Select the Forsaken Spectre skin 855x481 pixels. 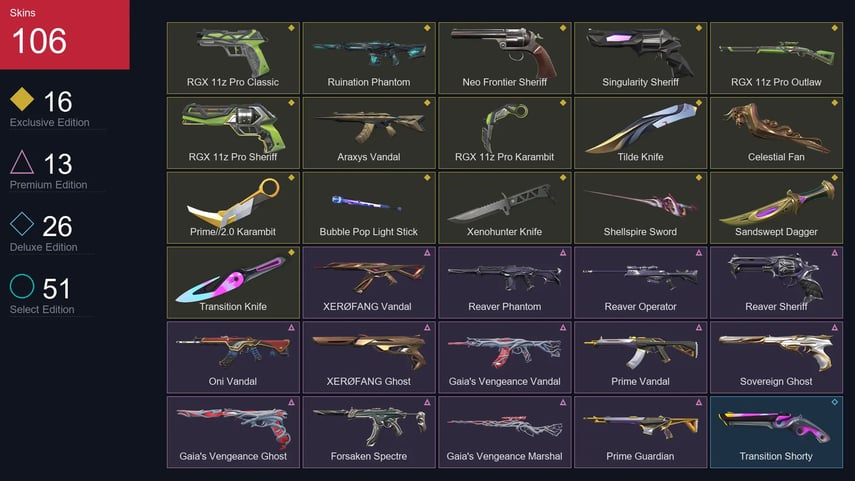369,432
